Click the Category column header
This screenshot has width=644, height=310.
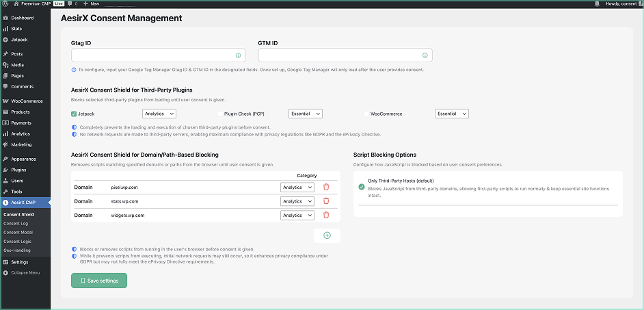click(307, 176)
